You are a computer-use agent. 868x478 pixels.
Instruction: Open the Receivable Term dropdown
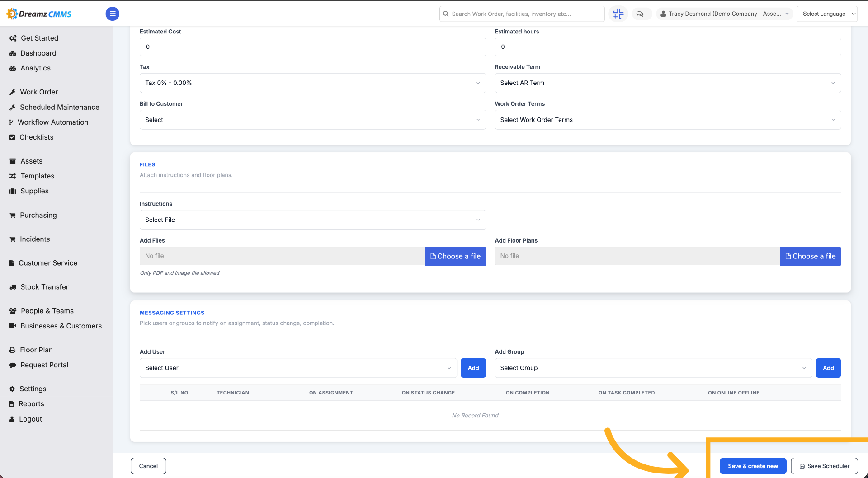point(668,83)
